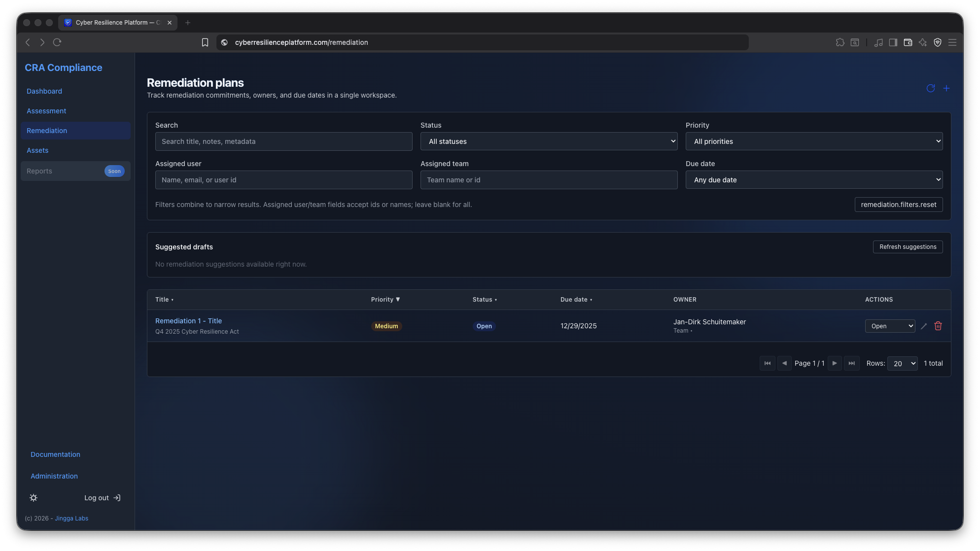
Task: Open the Due date dropdown set to Any due date
Action: [814, 180]
